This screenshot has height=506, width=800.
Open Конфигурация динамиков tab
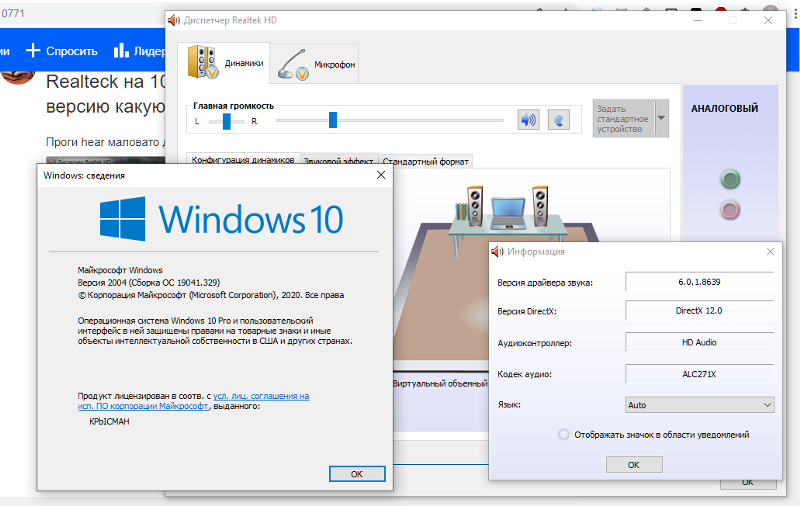(243, 160)
